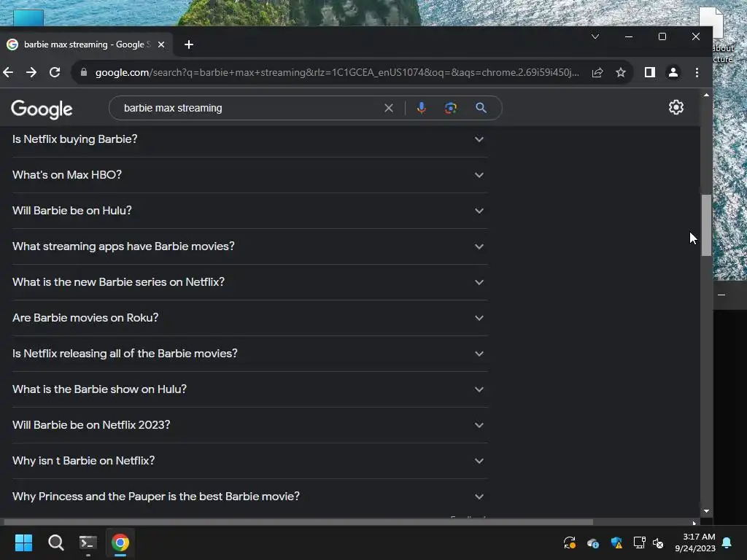Open Windows Security tray icon

click(x=616, y=542)
